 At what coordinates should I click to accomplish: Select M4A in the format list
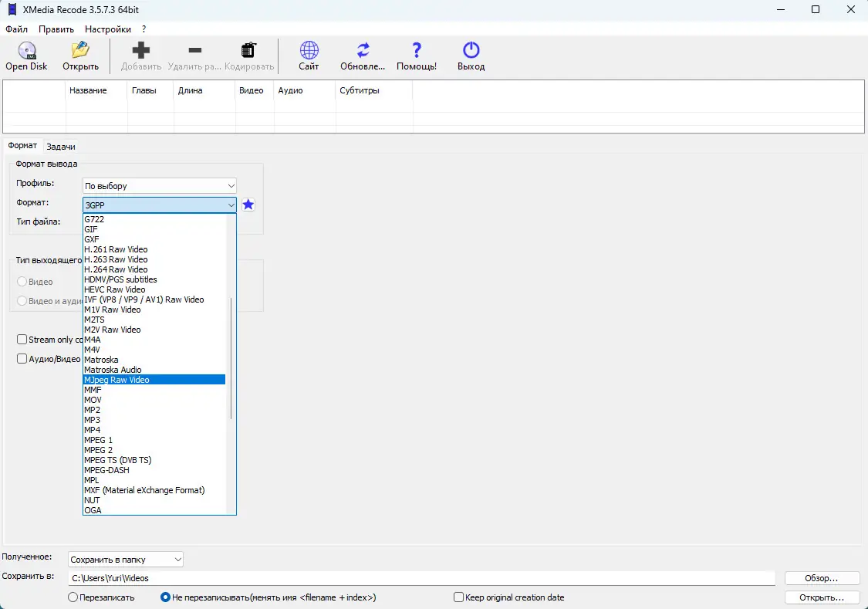(154, 340)
